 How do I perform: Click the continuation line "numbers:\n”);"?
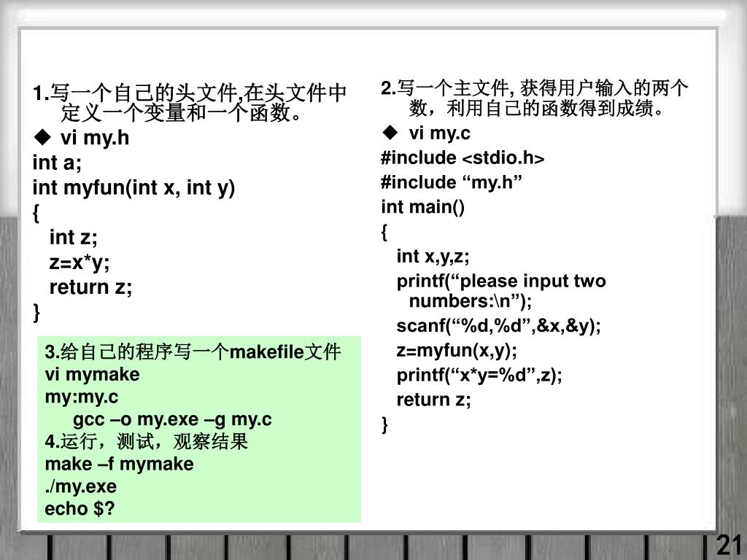tap(471, 301)
